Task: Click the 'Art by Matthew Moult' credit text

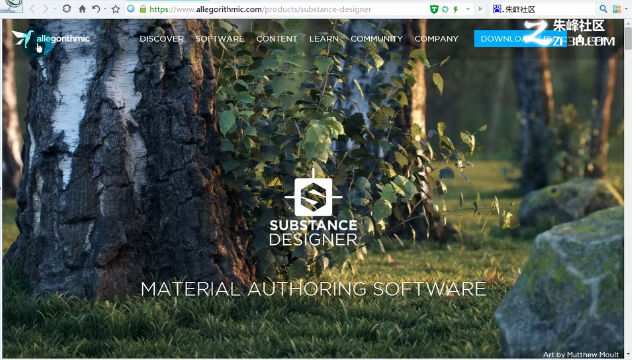Action: coord(581,354)
